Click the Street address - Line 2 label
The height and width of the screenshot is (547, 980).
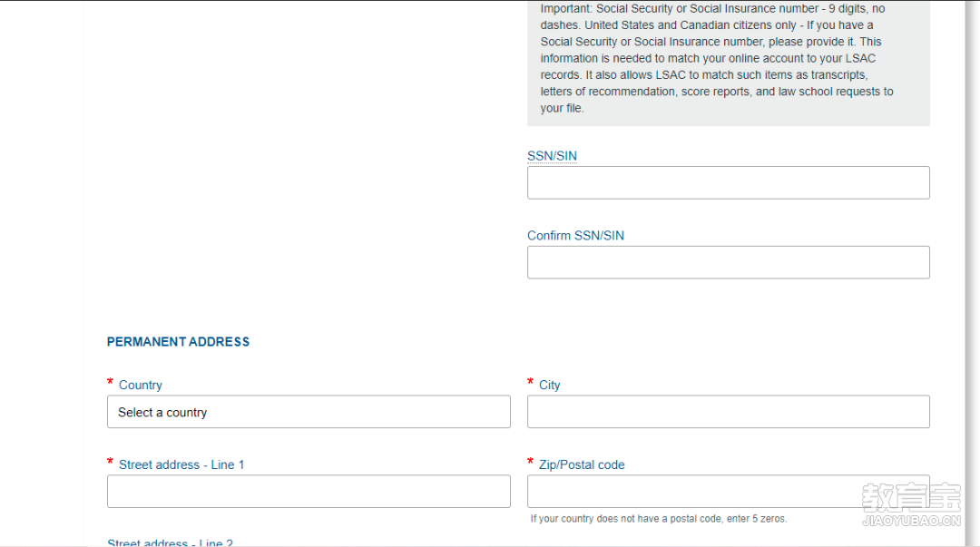170,542
